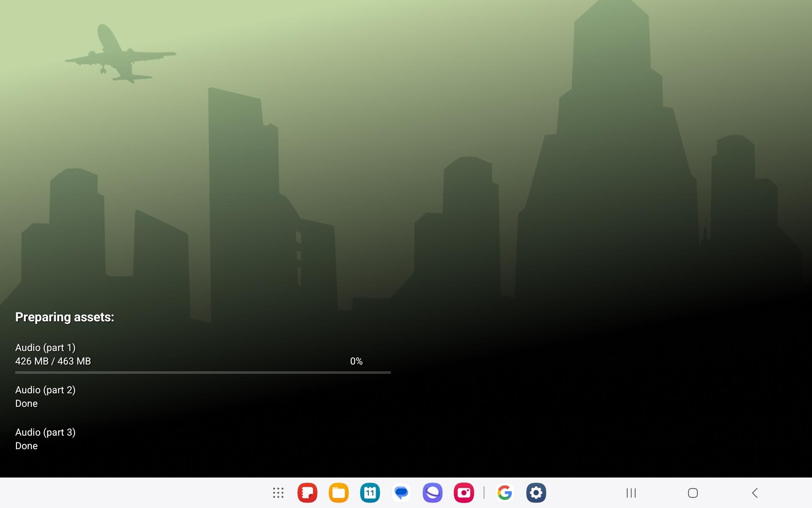Screen dimensions: 812x508
Task: Click the 0% progress percentage
Action: tap(356, 361)
